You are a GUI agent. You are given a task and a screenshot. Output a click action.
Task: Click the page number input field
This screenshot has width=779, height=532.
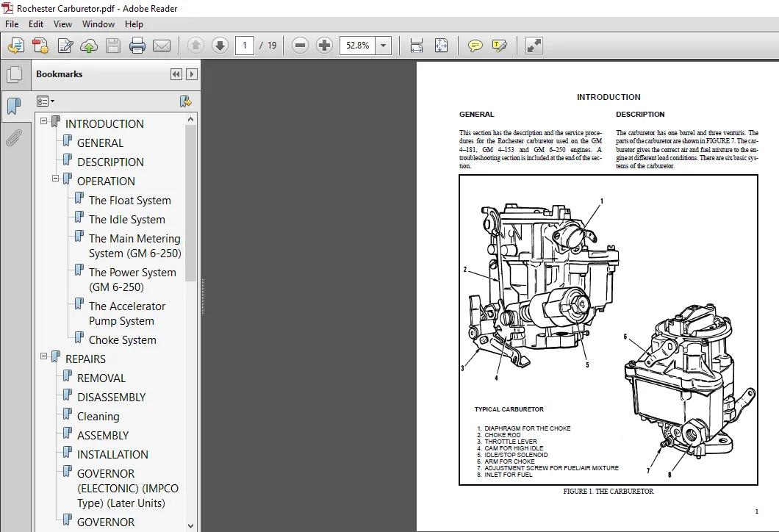245,46
